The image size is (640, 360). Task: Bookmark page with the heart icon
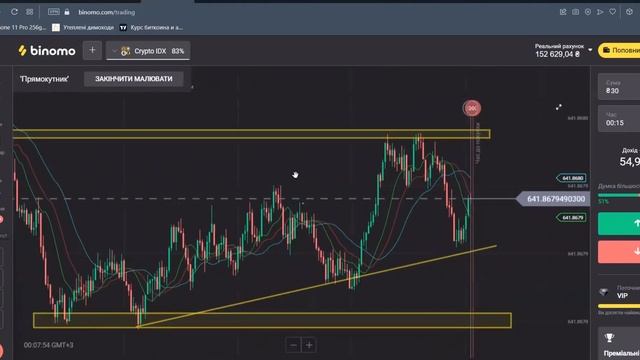click(x=613, y=12)
